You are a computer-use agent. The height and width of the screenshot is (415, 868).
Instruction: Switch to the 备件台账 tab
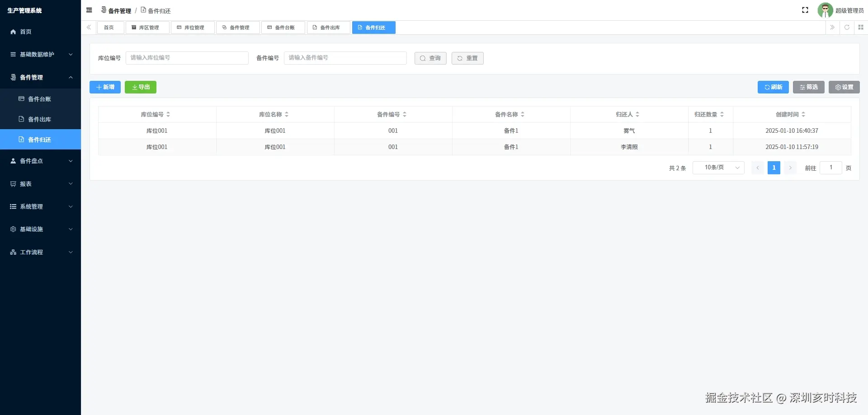(283, 28)
